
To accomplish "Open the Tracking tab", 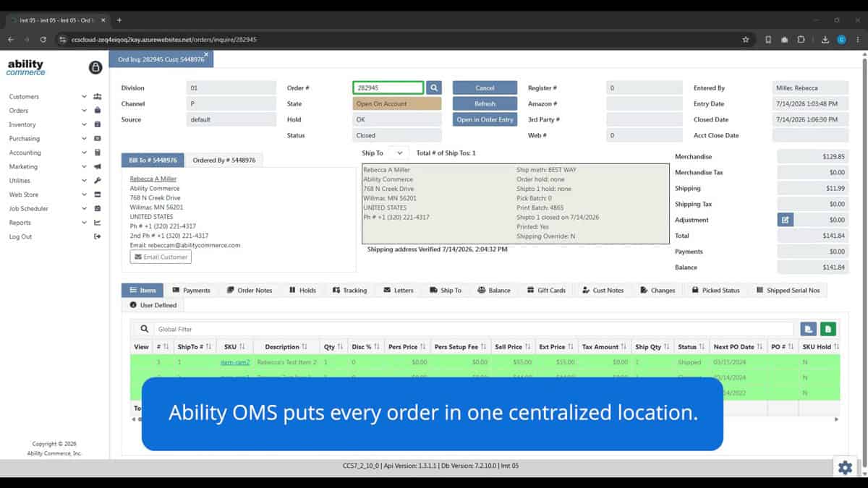I will click(x=349, y=290).
